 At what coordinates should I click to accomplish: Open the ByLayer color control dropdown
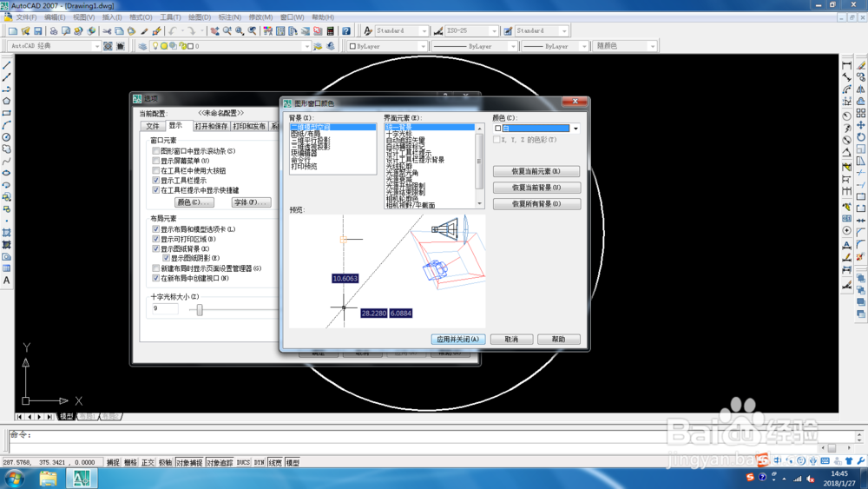click(423, 46)
